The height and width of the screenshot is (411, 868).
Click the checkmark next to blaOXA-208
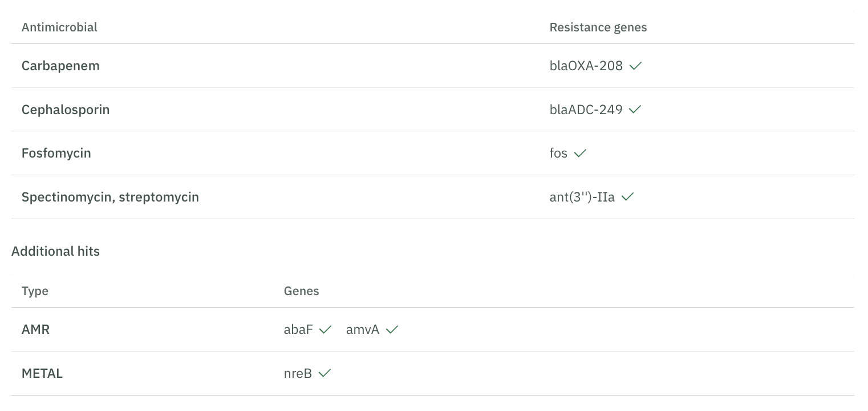(x=635, y=66)
